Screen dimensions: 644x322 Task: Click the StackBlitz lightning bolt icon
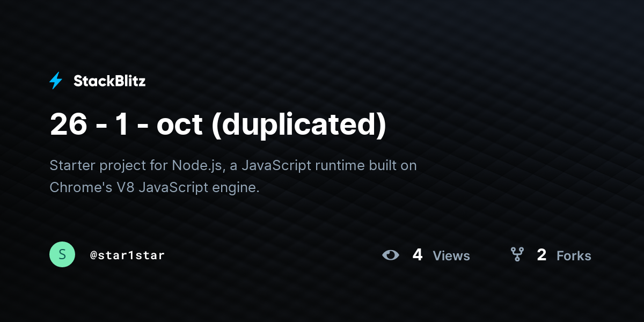click(56, 81)
